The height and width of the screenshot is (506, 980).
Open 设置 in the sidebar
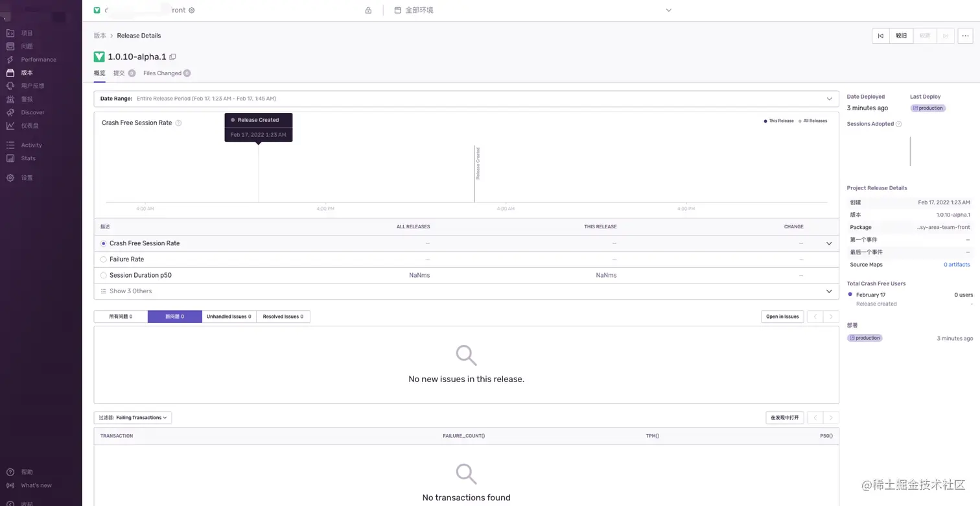point(19,178)
